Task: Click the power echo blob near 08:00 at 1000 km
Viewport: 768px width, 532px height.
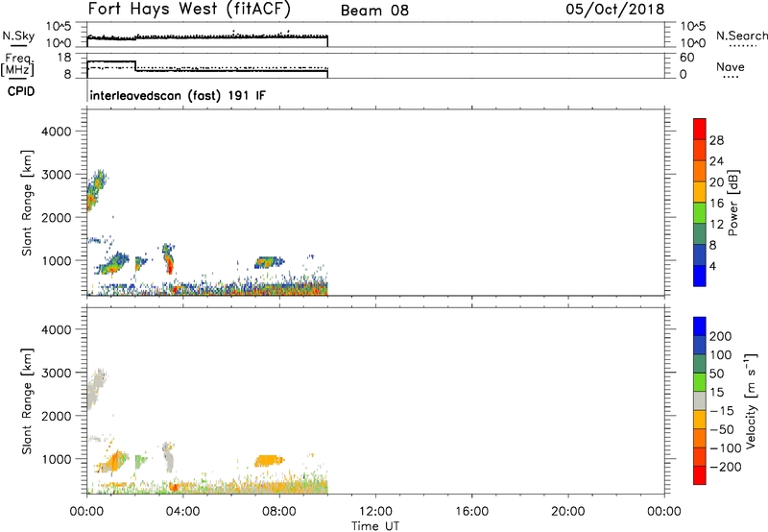Action: click(268, 262)
